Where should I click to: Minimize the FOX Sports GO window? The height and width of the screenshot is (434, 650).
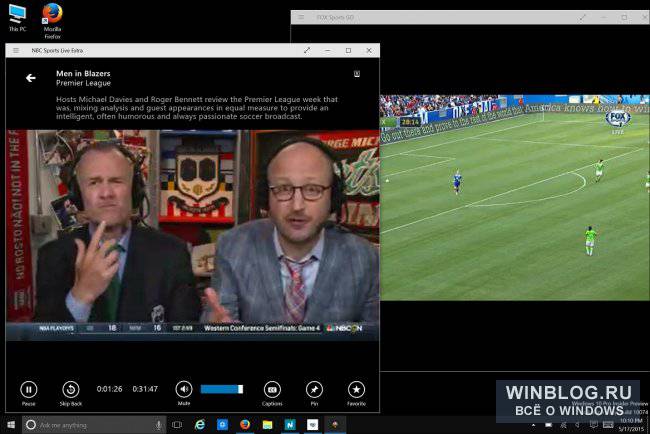(x=604, y=17)
